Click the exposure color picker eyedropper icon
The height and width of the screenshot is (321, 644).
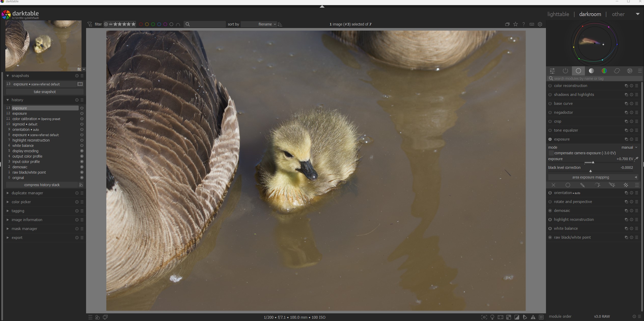636,159
